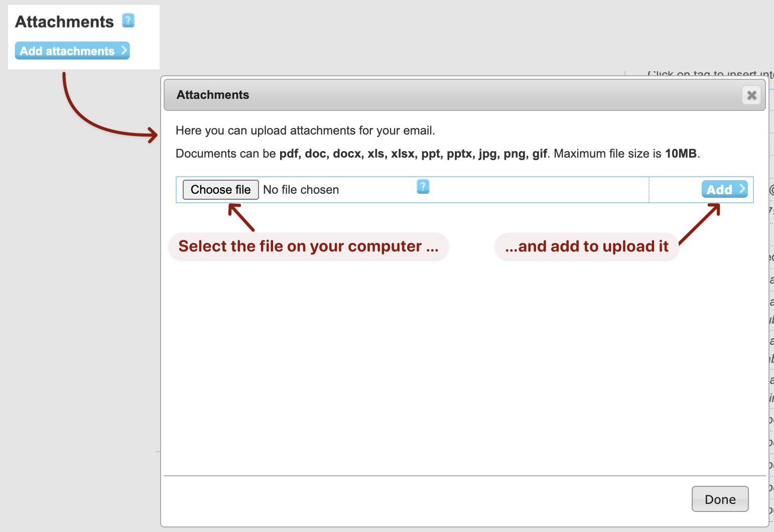
Task: Click the Attachments heading in top-left panel
Action: pyautogui.click(x=65, y=22)
